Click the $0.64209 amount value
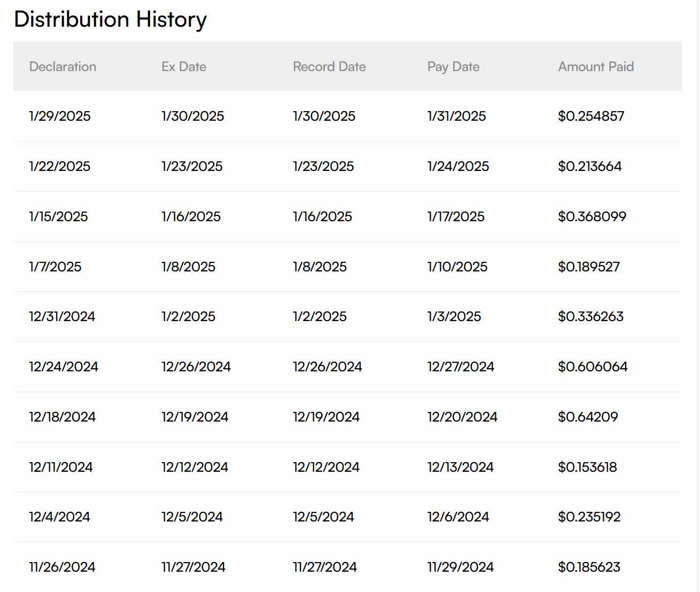 pyautogui.click(x=588, y=417)
